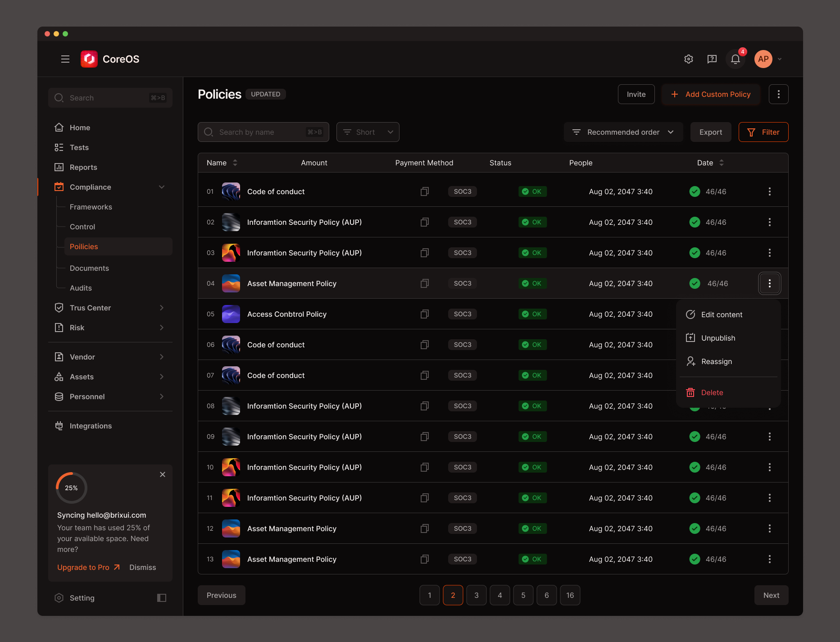Open the Integrations icon in the sidebar

click(59, 425)
